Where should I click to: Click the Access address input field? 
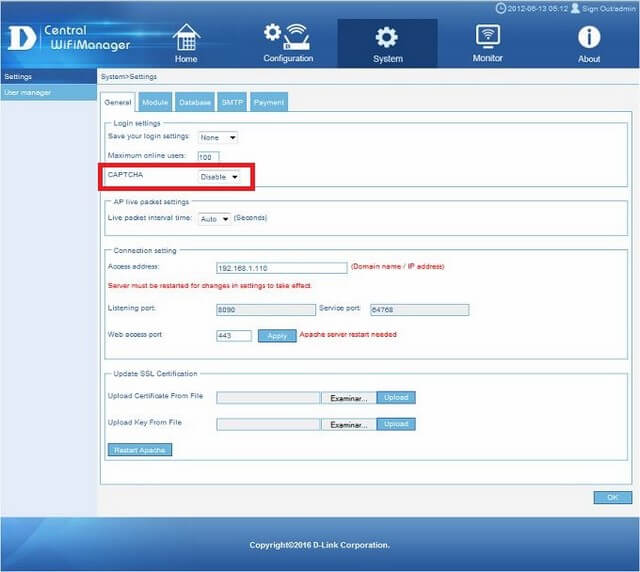pos(281,268)
